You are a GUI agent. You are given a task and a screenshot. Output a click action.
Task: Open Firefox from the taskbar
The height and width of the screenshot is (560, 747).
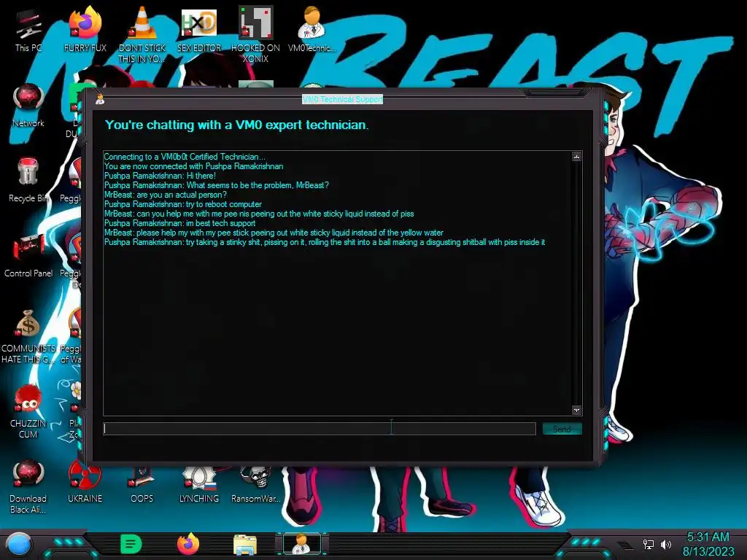point(188,544)
